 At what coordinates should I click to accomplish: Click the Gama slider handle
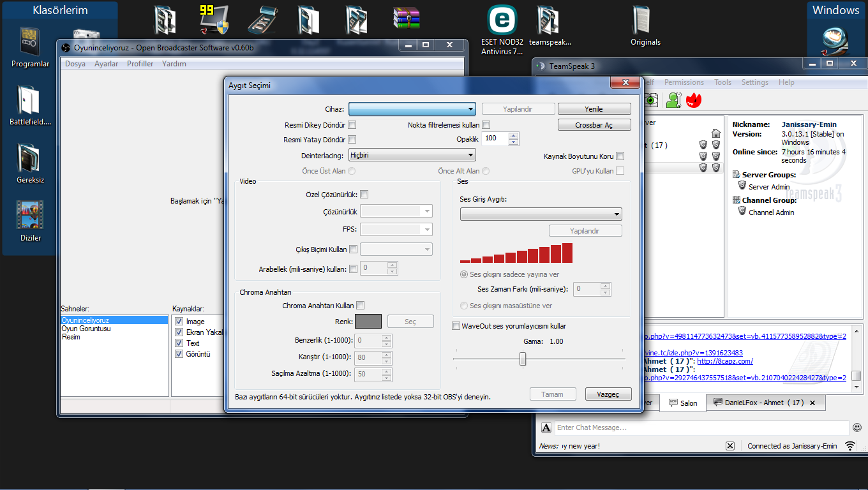523,359
